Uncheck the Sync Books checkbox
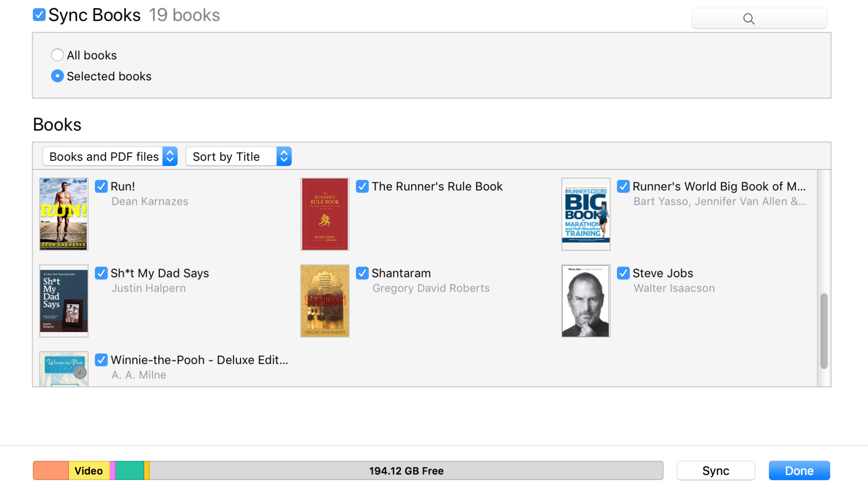The width and height of the screenshot is (868, 496). click(x=39, y=14)
